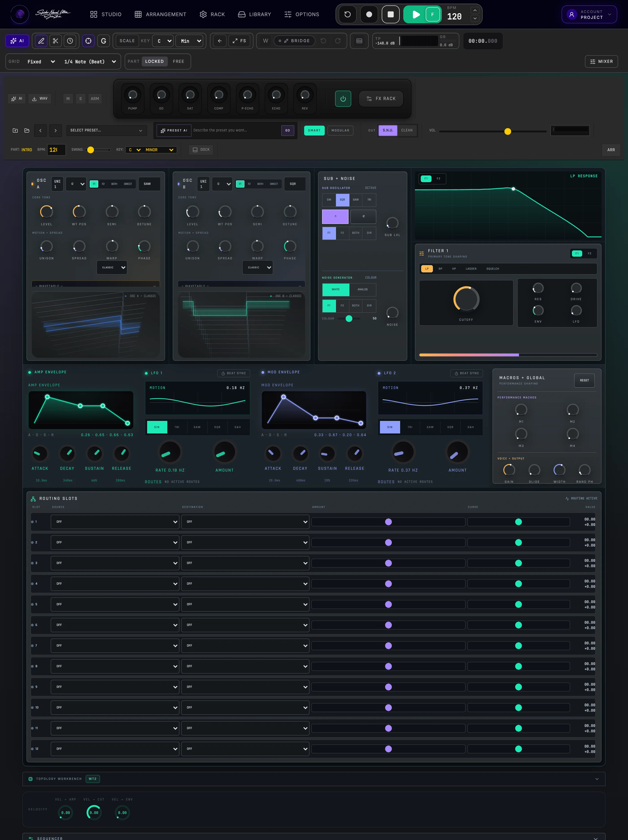Image resolution: width=628 pixels, height=840 pixels.
Task: Click the clock tool icon
Action: [x=70, y=41]
